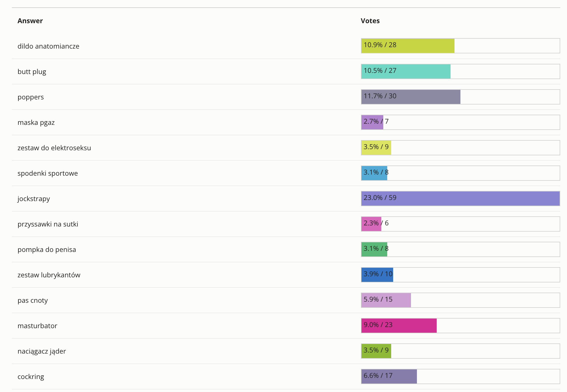Click the Votes column header
The image size is (567, 392).
pos(370,21)
